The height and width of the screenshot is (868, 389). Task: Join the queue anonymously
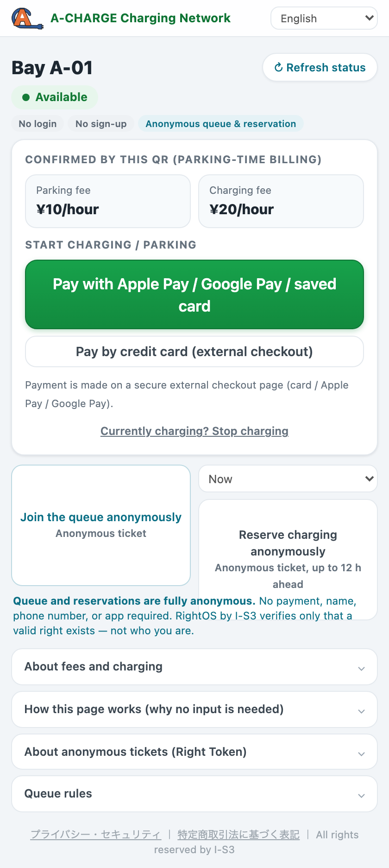click(x=101, y=525)
